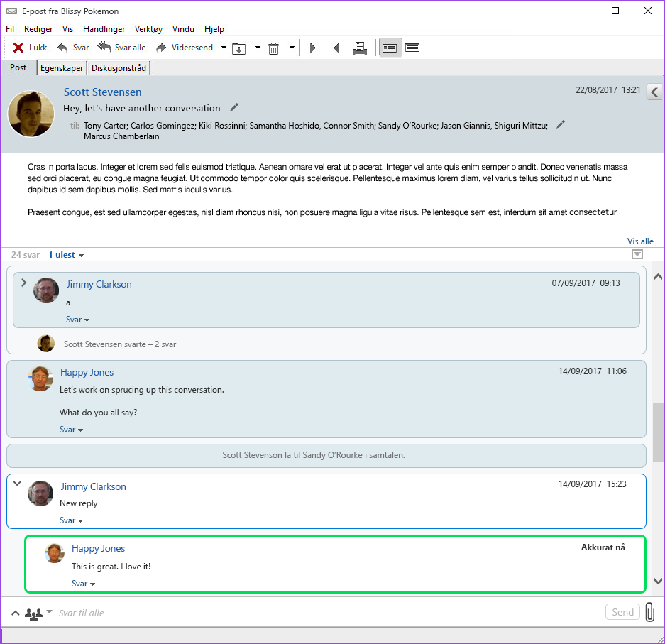Viewport: 665px width, 644px height.
Task: Open the Handlinger menu
Action: click(104, 29)
